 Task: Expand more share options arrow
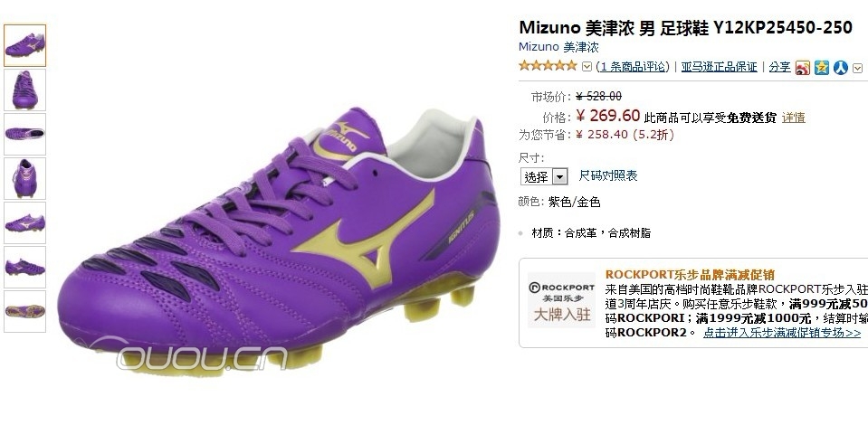[857, 68]
